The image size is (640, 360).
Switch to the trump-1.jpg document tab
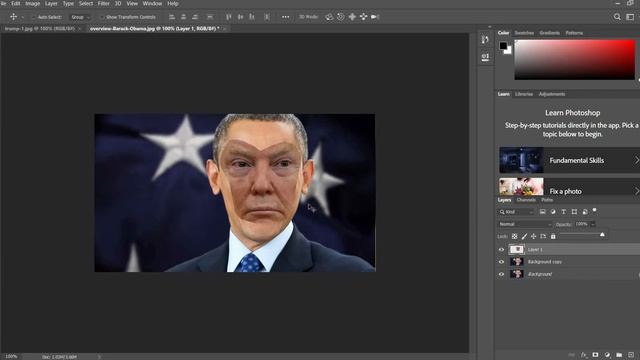point(40,29)
